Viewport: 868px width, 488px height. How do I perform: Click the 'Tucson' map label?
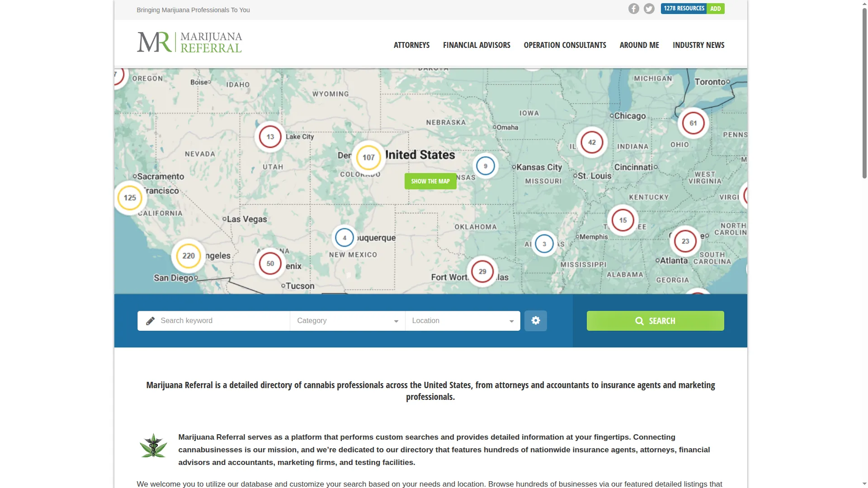tap(300, 286)
